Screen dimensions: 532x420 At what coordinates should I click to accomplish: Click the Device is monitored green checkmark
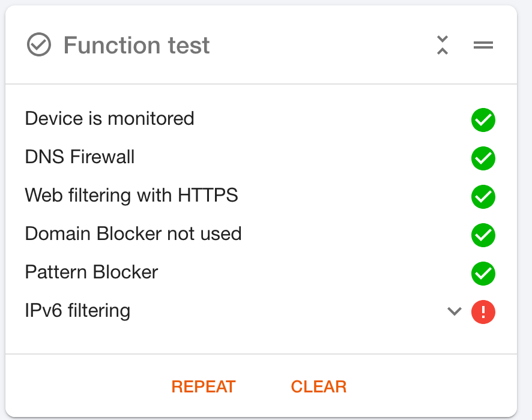tap(483, 120)
